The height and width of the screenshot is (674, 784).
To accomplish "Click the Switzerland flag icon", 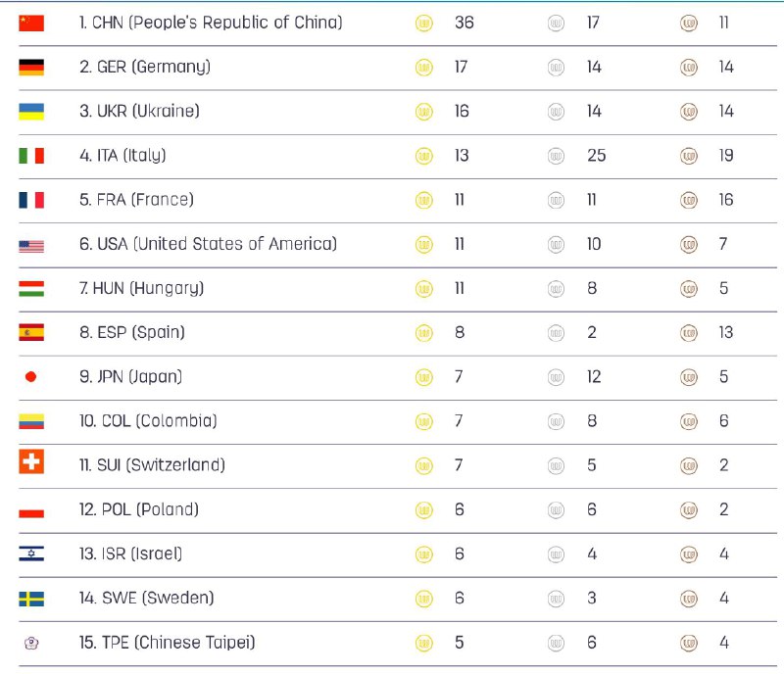I will point(31,462).
